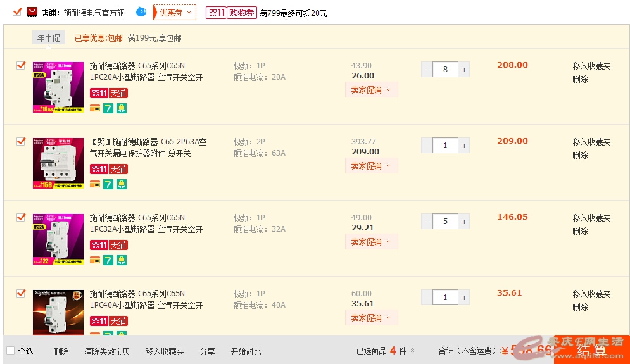Expand the selected items 已选商品 arrow
The image size is (630, 364).
(x=413, y=351)
